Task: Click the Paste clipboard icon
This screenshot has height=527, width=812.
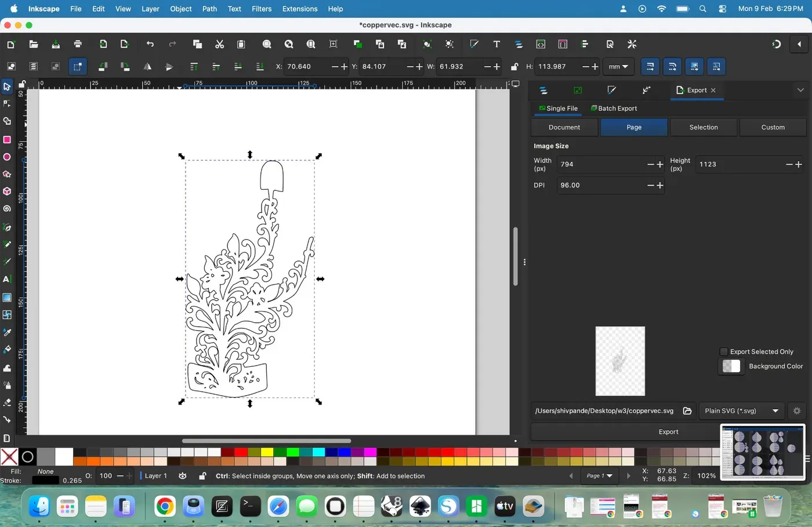Action: [x=241, y=44]
